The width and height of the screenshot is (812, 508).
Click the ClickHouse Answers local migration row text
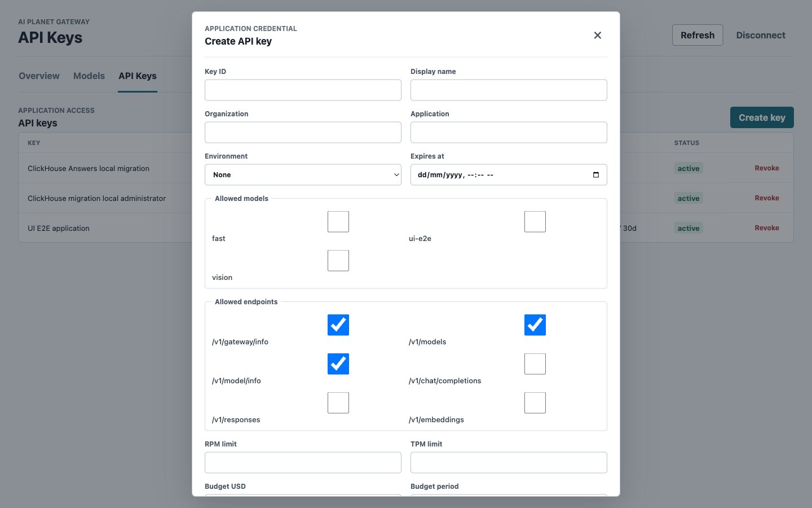(x=89, y=168)
